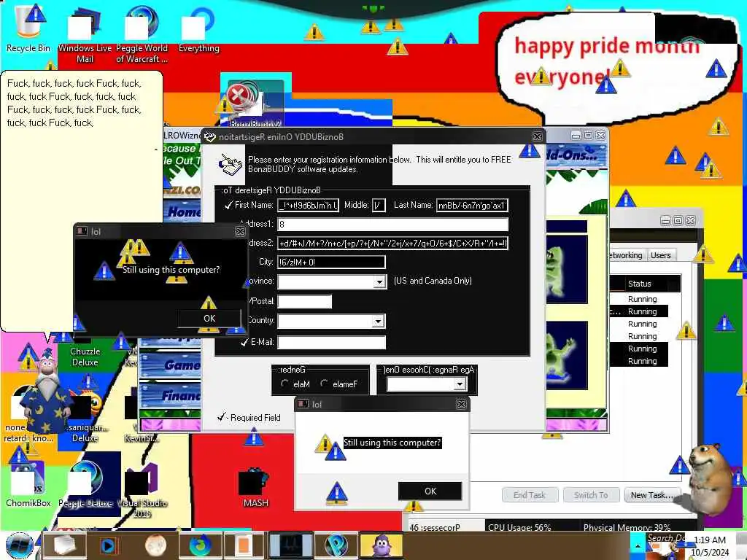
Task: Open Peggle World of Warcraft desktop icon
Action: pyautogui.click(x=142, y=36)
